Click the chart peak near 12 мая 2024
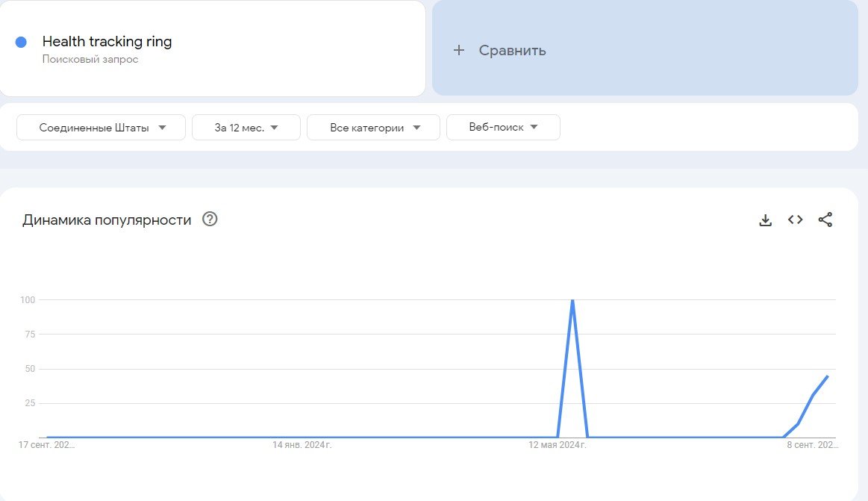The width and height of the screenshot is (868, 501). point(572,300)
